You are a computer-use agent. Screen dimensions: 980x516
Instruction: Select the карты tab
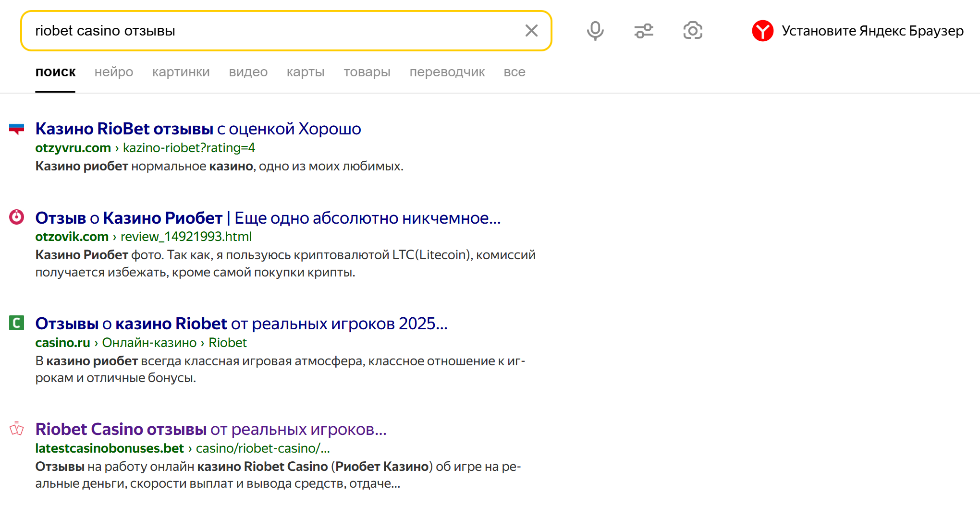point(306,72)
